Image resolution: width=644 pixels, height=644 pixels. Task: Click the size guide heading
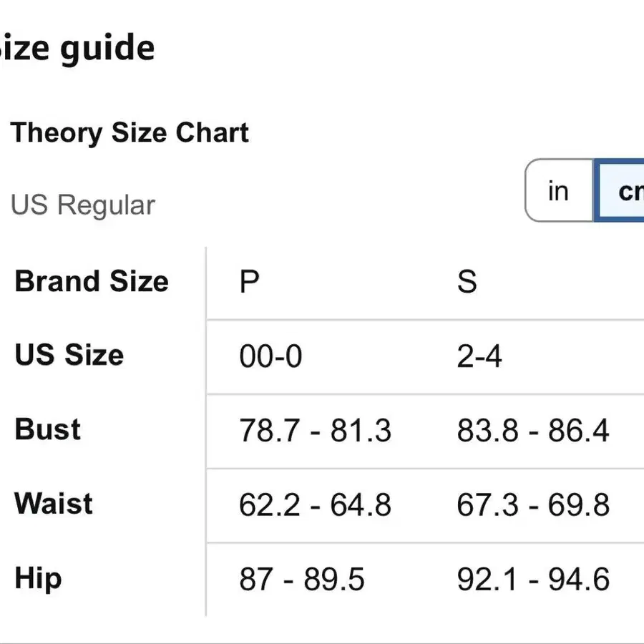[77, 48]
